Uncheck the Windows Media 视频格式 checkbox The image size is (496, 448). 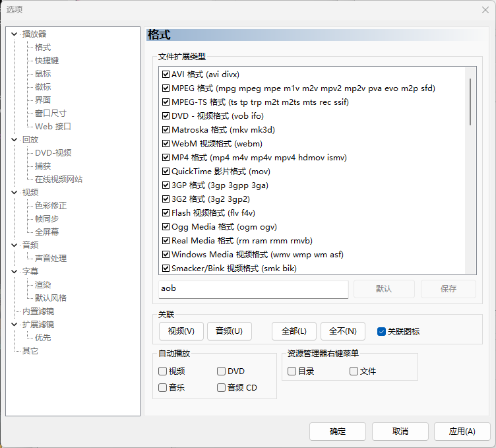click(166, 255)
